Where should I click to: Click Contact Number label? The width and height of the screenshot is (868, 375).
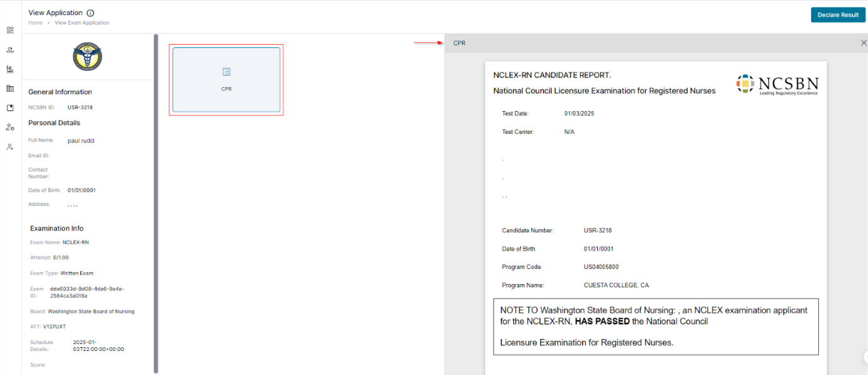click(39, 173)
